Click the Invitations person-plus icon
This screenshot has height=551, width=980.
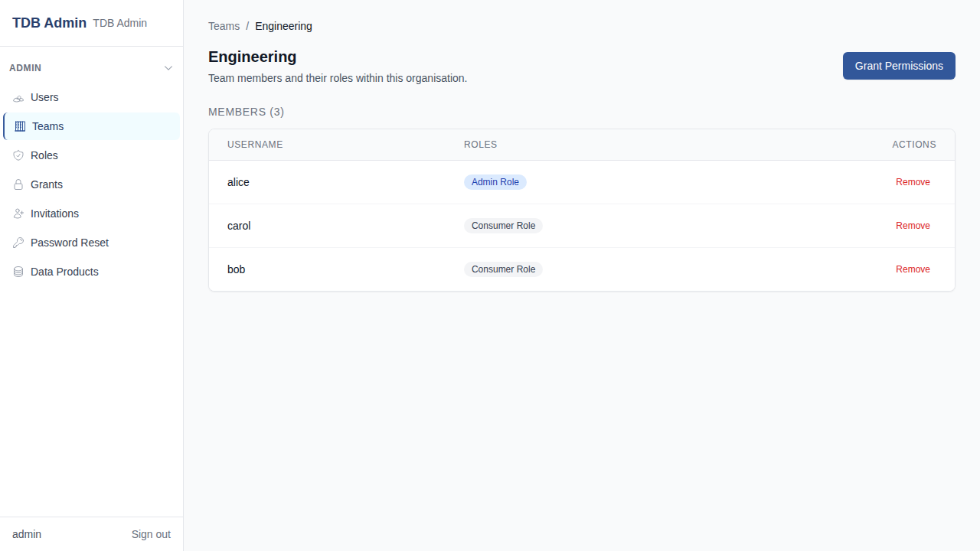(18, 214)
